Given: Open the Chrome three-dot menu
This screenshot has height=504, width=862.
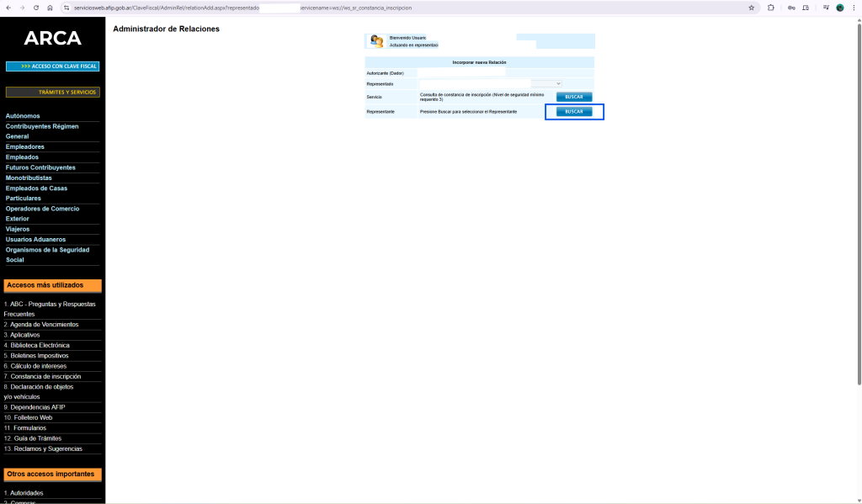Looking at the screenshot, I should (854, 8).
